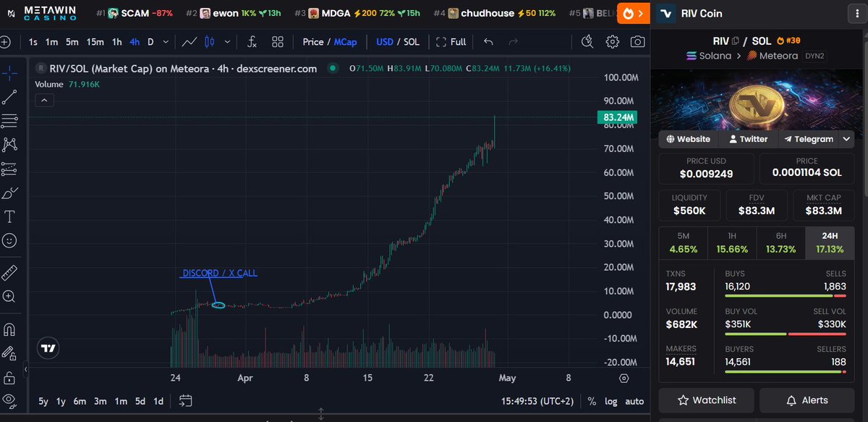The height and width of the screenshot is (422, 868).
Task: Select the 1H stats tab
Action: pyautogui.click(x=731, y=243)
